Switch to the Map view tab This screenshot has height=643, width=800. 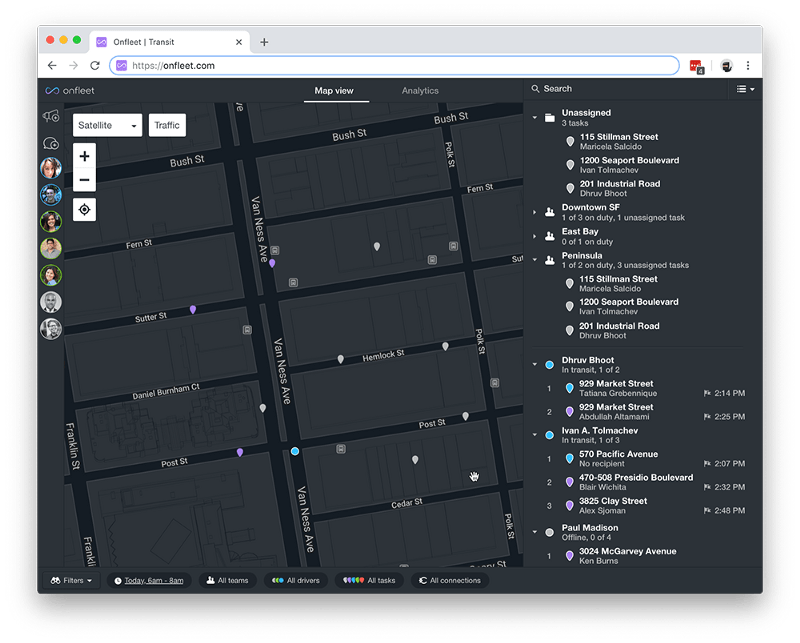(334, 90)
